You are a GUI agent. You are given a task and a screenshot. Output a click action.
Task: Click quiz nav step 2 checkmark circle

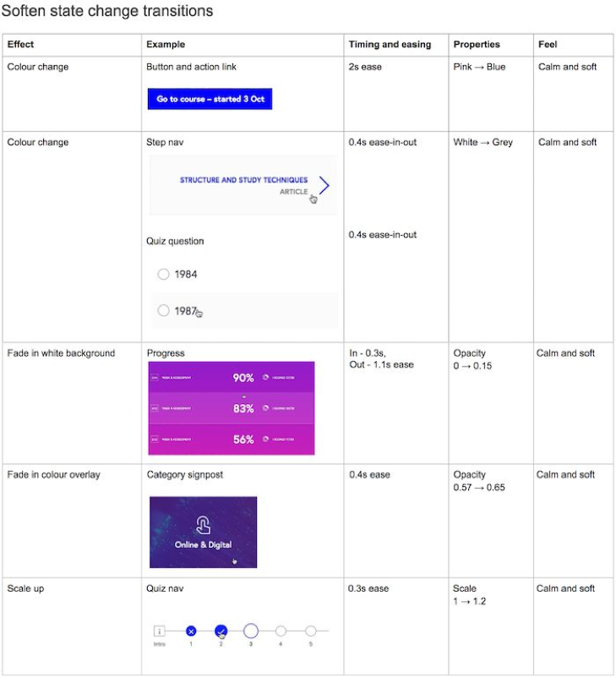(221, 632)
